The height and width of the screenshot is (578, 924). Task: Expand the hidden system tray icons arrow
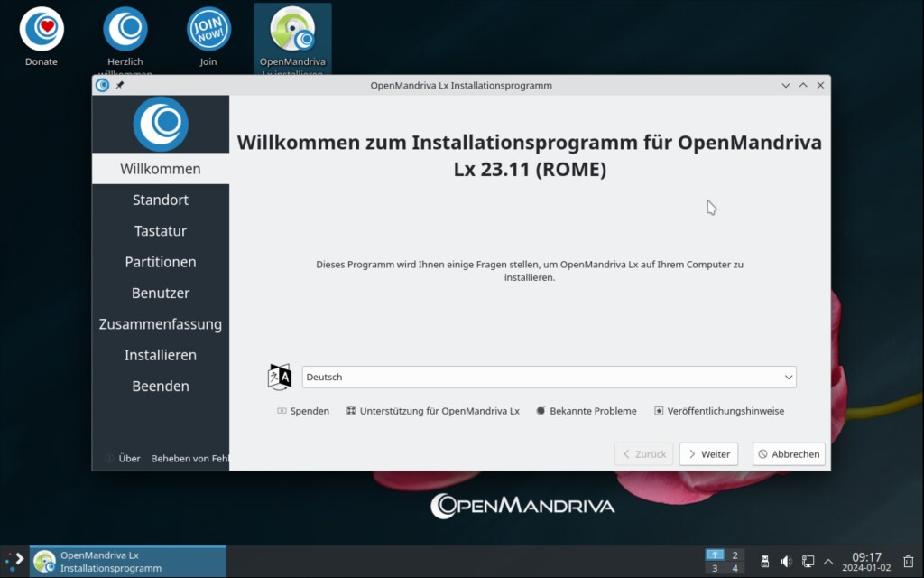[828, 562]
